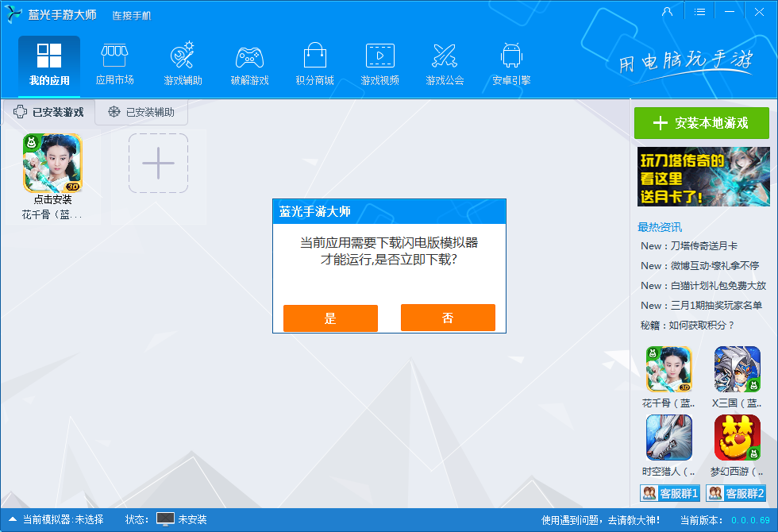Open the 客服群1 support group button
This screenshot has height=532, width=778.
670,493
